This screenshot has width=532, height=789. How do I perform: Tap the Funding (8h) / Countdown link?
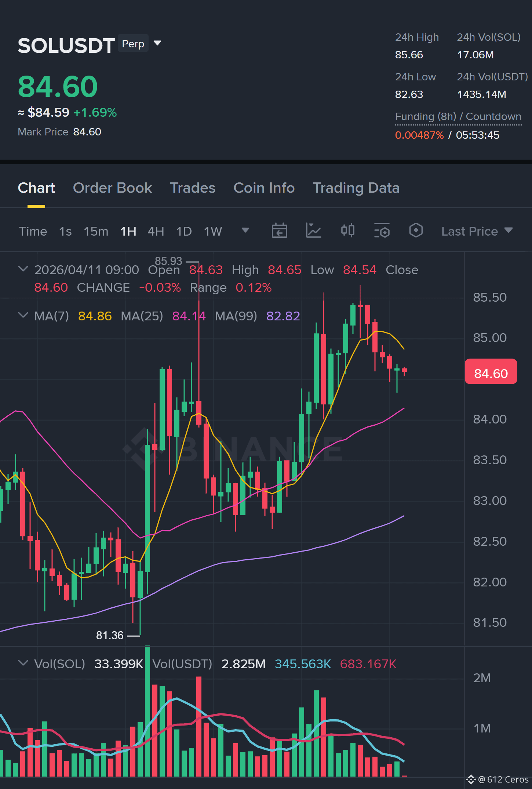point(458,117)
